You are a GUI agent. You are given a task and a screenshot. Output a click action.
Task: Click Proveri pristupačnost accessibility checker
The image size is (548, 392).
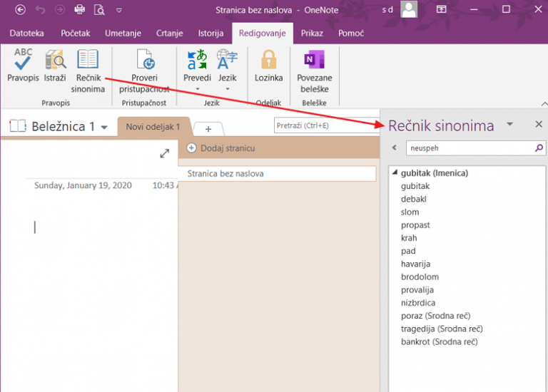click(x=144, y=71)
